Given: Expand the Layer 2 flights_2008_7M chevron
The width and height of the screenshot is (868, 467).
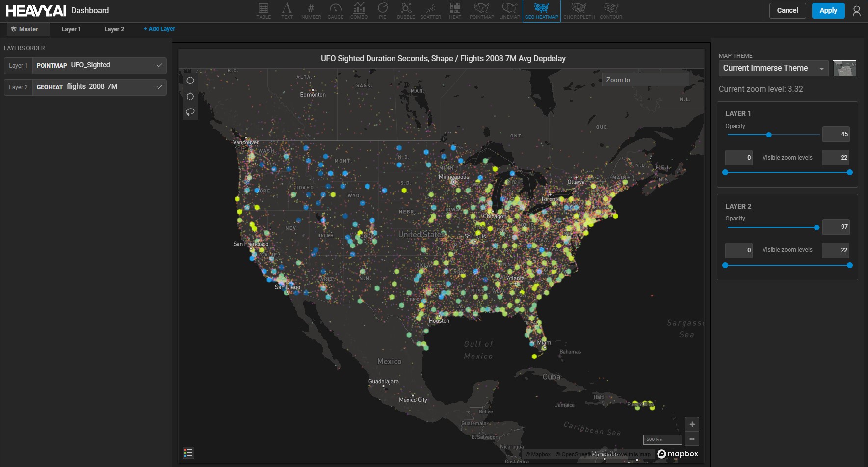Looking at the screenshot, I should click(159, 87).
